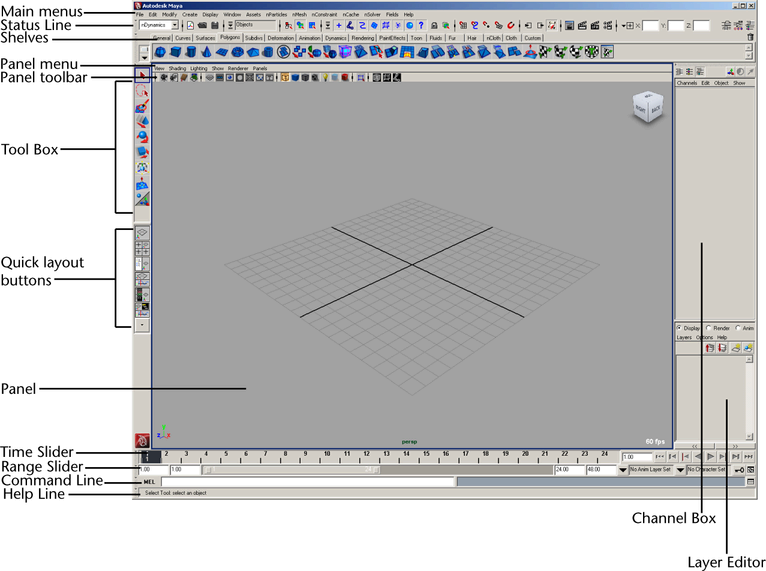Choose the Select Tool arrow in Tool Box
766x571 pixels.
pyautogui.click(x=142, y=75)
